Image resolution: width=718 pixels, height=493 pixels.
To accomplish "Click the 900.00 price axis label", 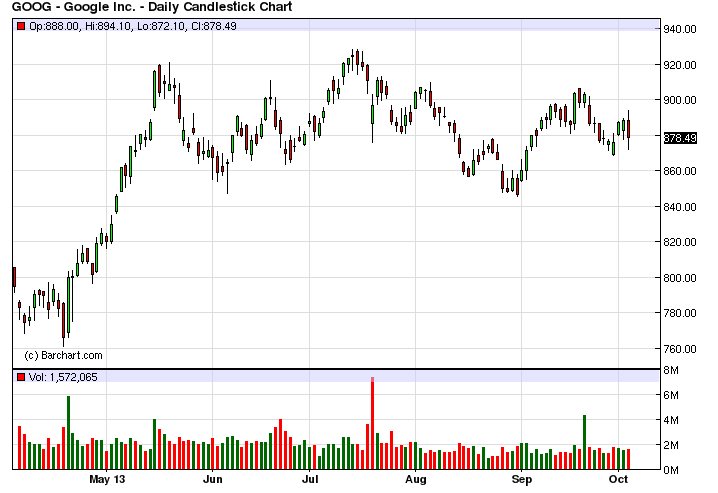I will 680,100.
